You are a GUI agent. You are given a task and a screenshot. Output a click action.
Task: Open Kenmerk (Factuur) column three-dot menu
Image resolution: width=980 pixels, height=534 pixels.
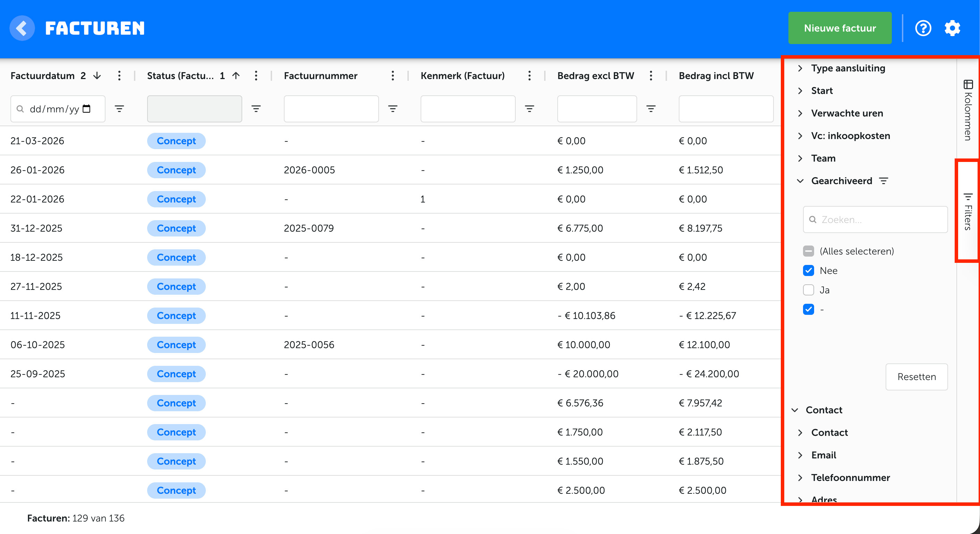point(529,76)
